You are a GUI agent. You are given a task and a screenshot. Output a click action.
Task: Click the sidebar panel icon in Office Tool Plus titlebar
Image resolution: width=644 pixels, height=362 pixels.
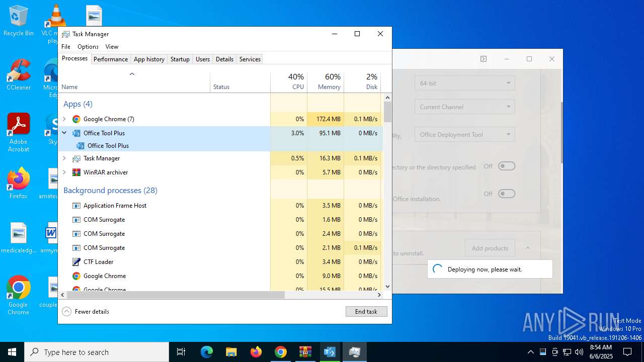click(484, 59)
